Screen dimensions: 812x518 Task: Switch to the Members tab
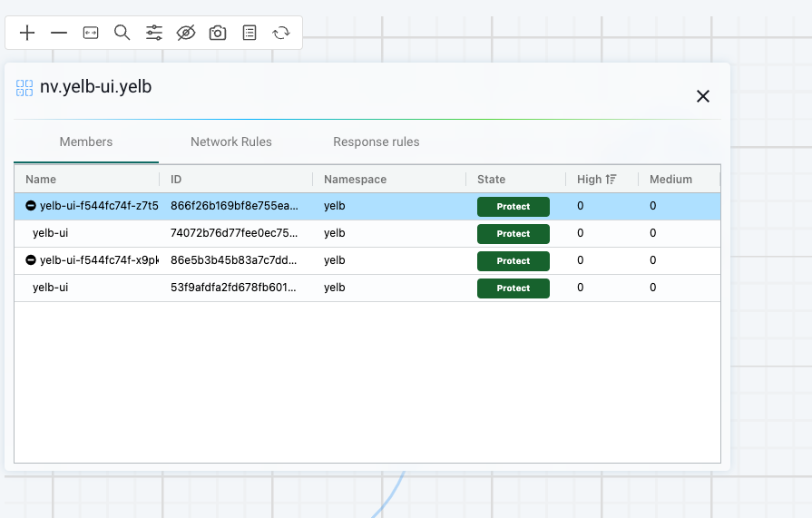86,142
